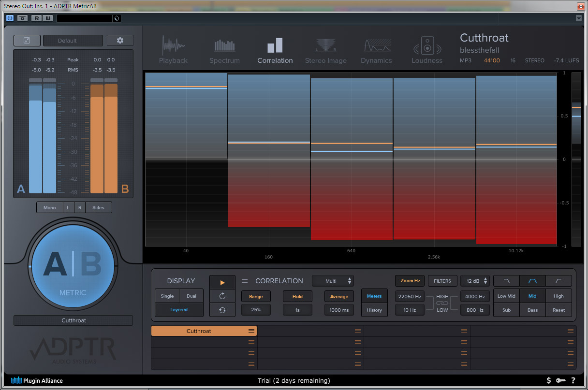Viewport: 588px width, 390px height.
Task: Open the Default preset selector
Action: [73, 41]
